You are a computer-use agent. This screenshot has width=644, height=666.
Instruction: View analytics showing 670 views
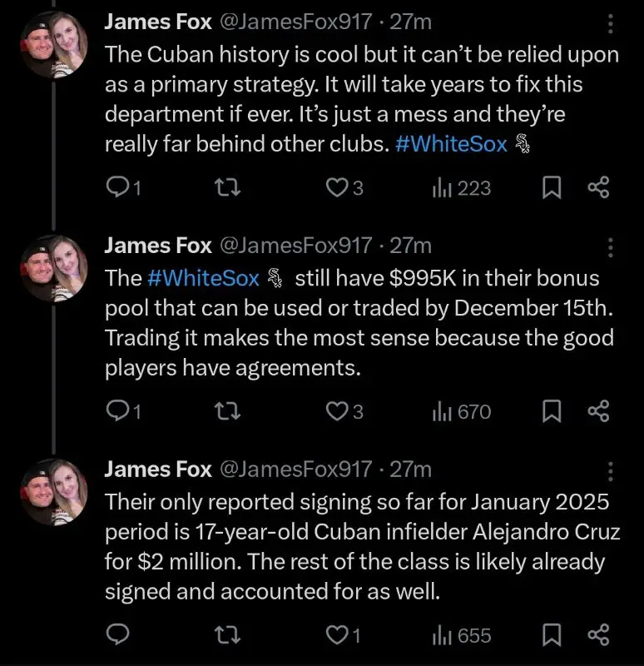coord(462,412)
